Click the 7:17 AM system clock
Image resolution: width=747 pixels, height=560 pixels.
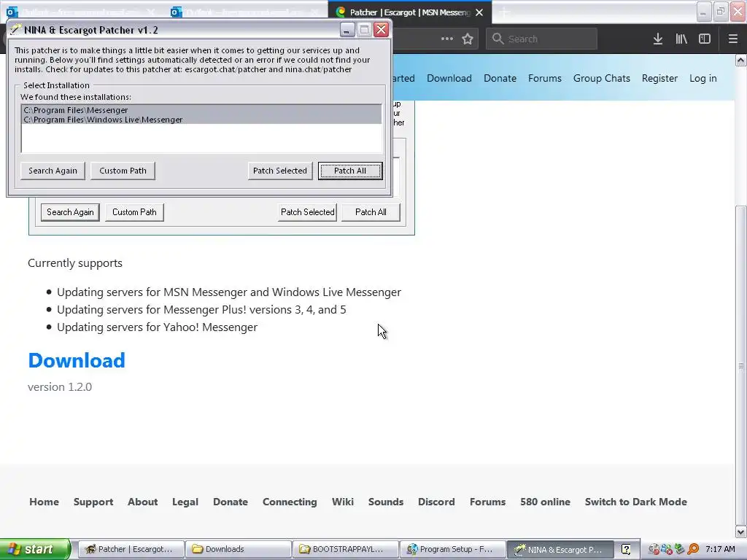(x=720, y=549)
